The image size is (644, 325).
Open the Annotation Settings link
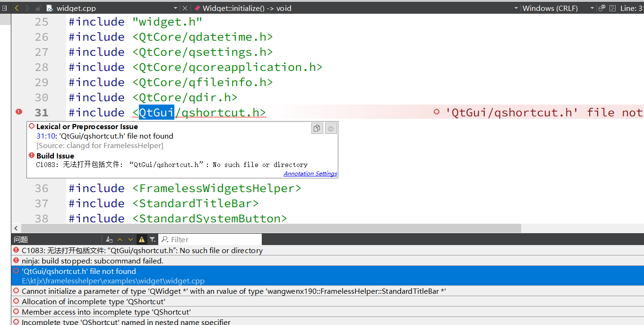click(x=310, y=174)
